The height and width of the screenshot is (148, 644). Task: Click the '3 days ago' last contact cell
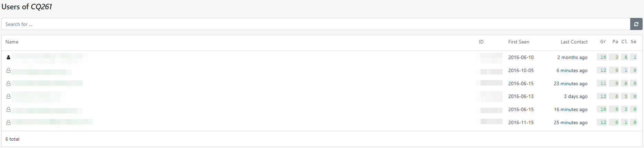point(576,97)
